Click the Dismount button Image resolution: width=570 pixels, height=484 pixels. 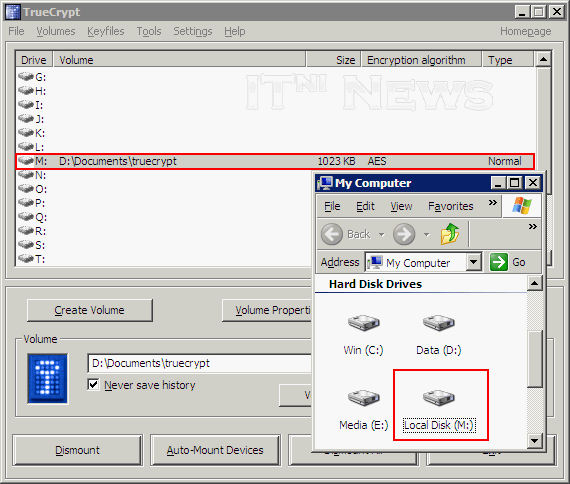click(77, 450)
